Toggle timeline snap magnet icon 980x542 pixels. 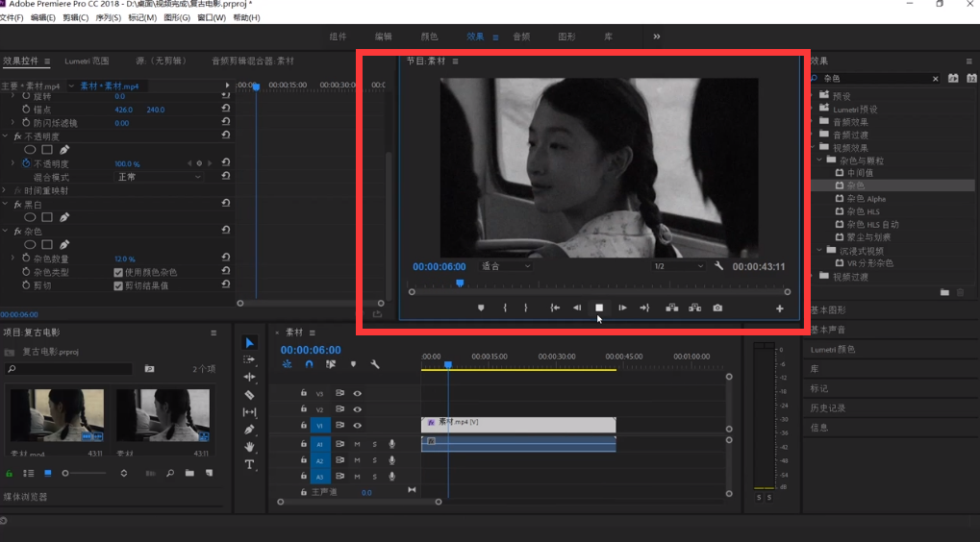(309, 364)
